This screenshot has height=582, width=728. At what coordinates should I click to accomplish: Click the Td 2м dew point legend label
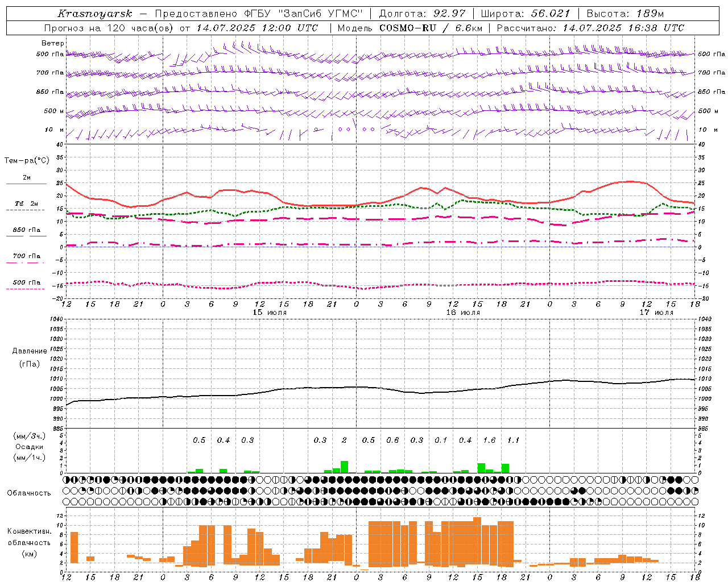pyautogui.click(x=27, y=203)
